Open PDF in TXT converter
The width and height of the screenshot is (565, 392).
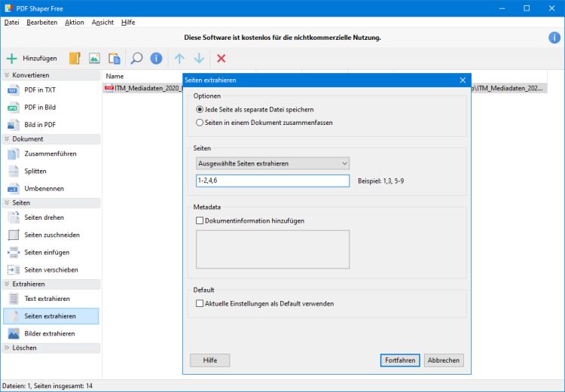click(40, 90)
